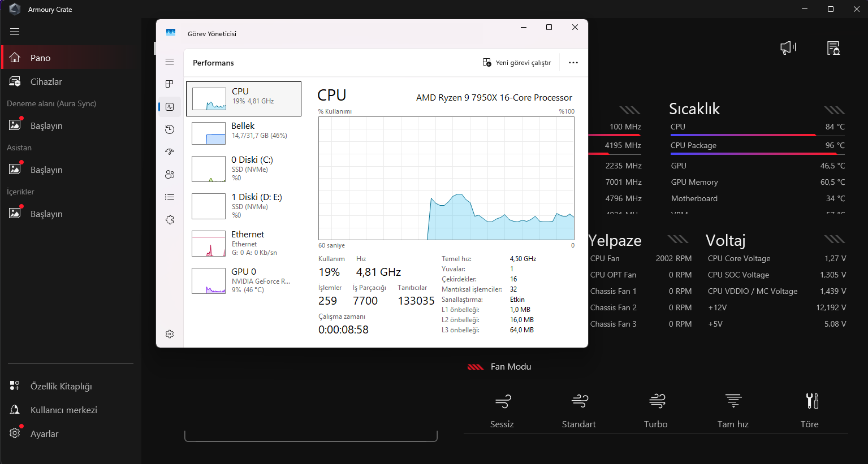Open Task Manager Users icon
Image resolution: width=868 pixels, height=464 pixels.
170,174
